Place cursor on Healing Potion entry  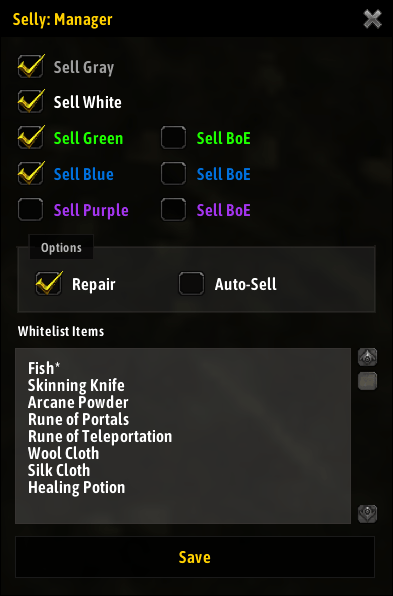point(76,488)
